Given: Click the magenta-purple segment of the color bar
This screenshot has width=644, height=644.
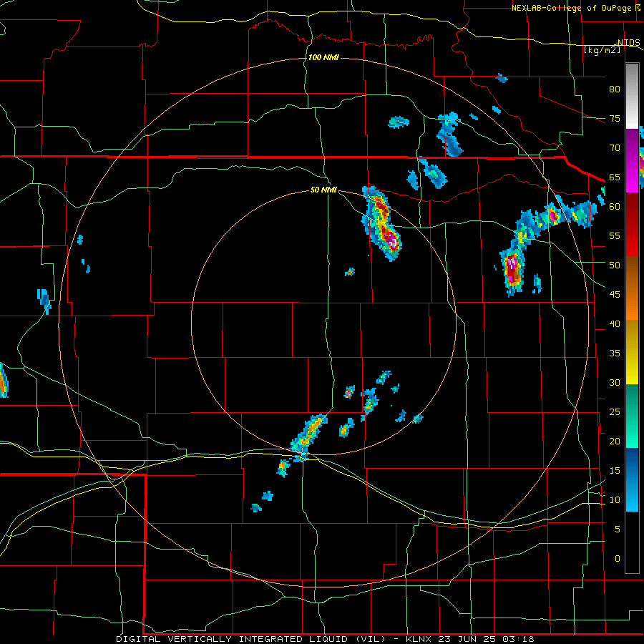Looking at the screenshot, I should click(x=632, y=160).
